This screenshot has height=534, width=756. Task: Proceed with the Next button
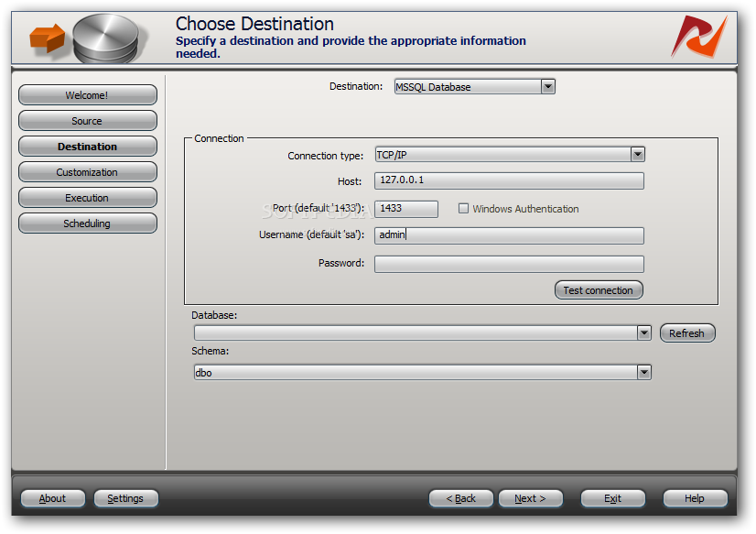coord(530,498)
